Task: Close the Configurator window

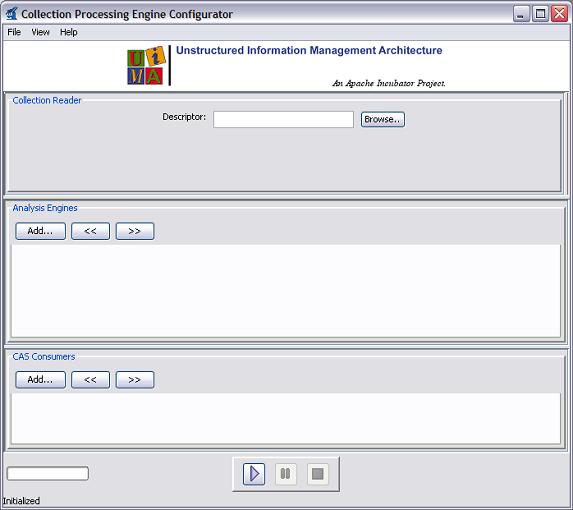Action: click(559, 14)
